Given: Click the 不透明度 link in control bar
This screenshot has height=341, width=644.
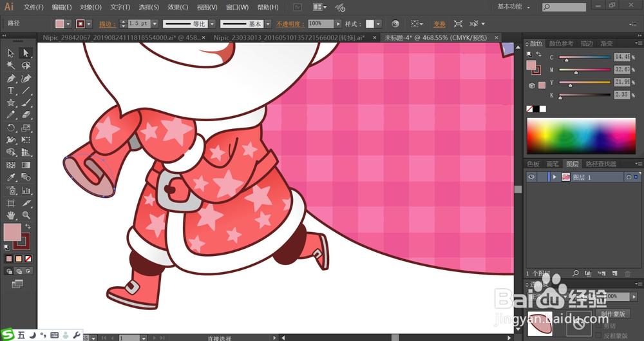Looking at the screenshot, I should click(290, 24).
